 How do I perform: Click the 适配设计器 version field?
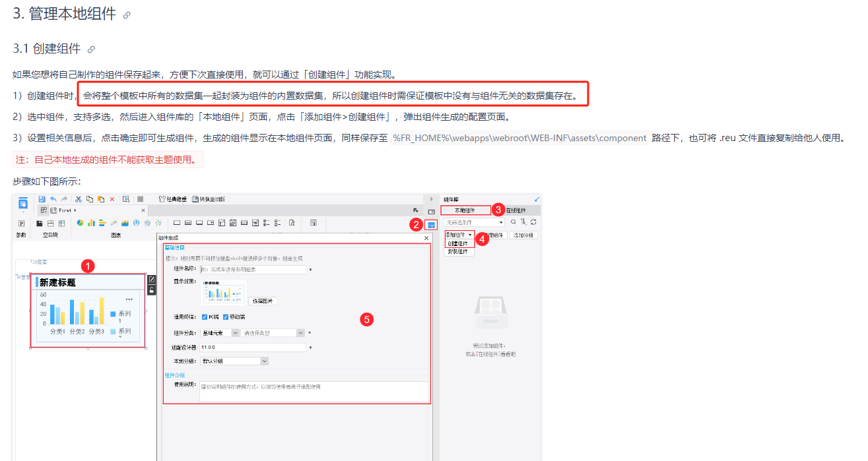[253, 347]
